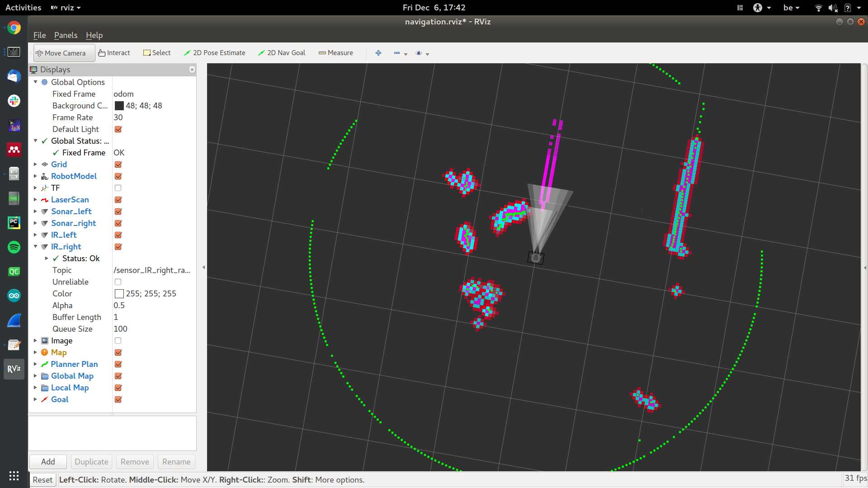Select the RobotModel display icon
Image resolution: width=868 pixels, height=488 pixels.
point(45,176)
